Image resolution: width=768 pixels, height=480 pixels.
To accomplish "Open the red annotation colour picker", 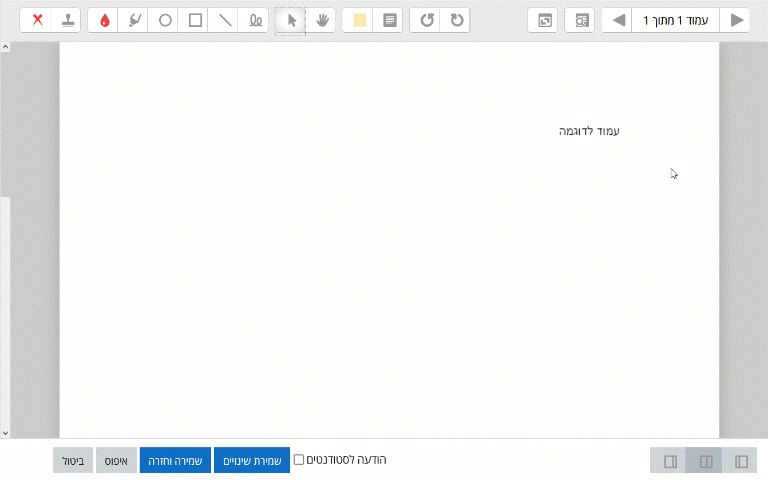I will coord(104,20).
